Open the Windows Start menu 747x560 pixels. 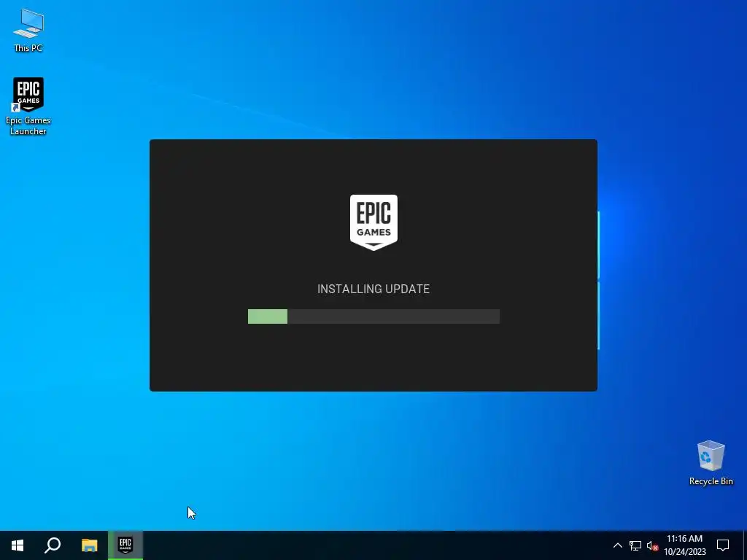[x=18, y=545]
